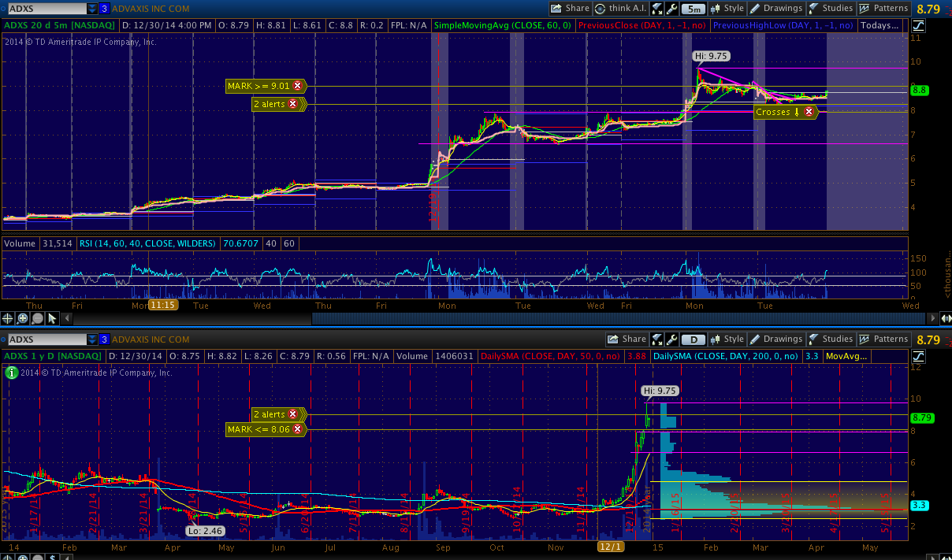
Task: Open chart settings wrench in bottom chart
Action: [671, 339]
